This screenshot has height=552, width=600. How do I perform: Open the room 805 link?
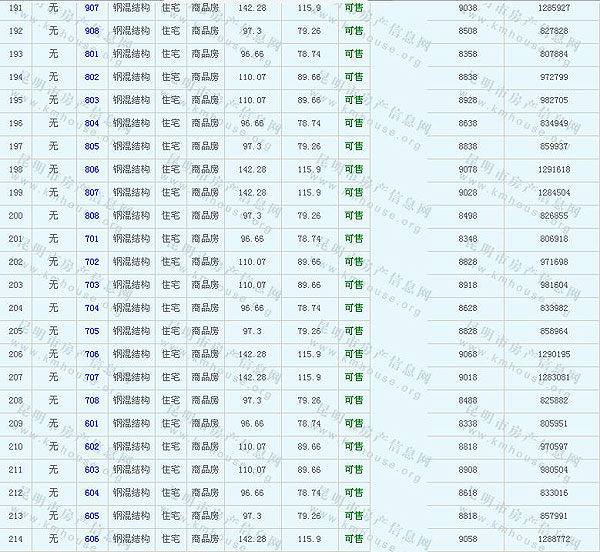coord(92,146)
